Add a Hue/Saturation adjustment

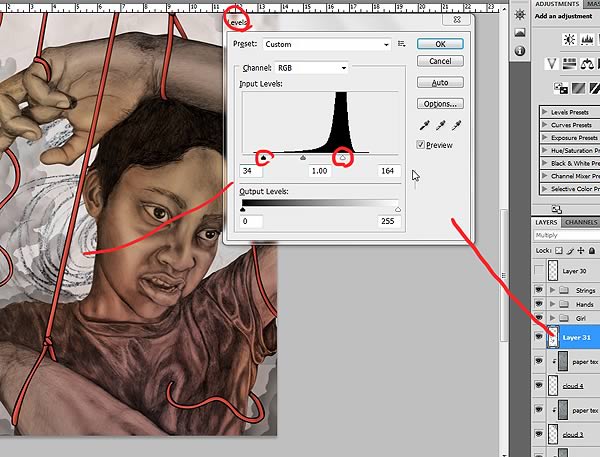click(x=569, y=64)
